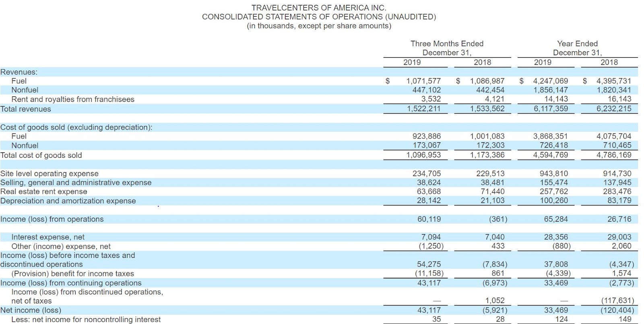Click operating income value 65,284
The image size is (644, 324).
click(556, 219)
